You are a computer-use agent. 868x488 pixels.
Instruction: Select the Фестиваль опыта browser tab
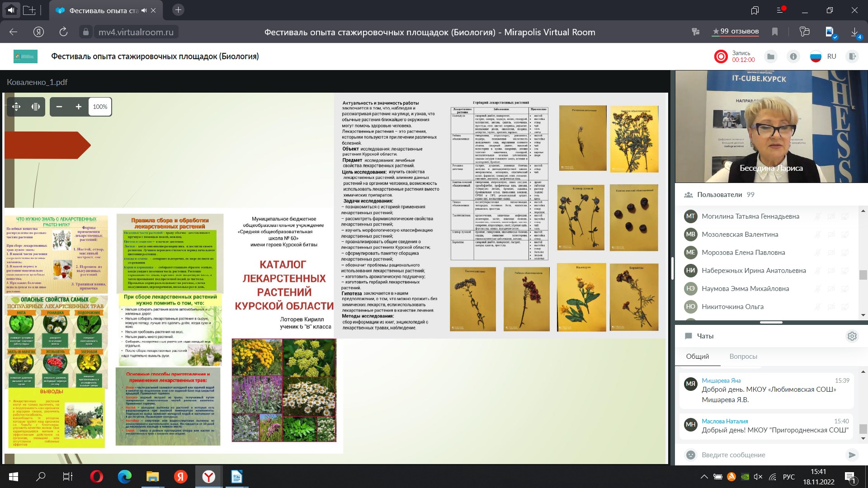(x=105, y=10)
